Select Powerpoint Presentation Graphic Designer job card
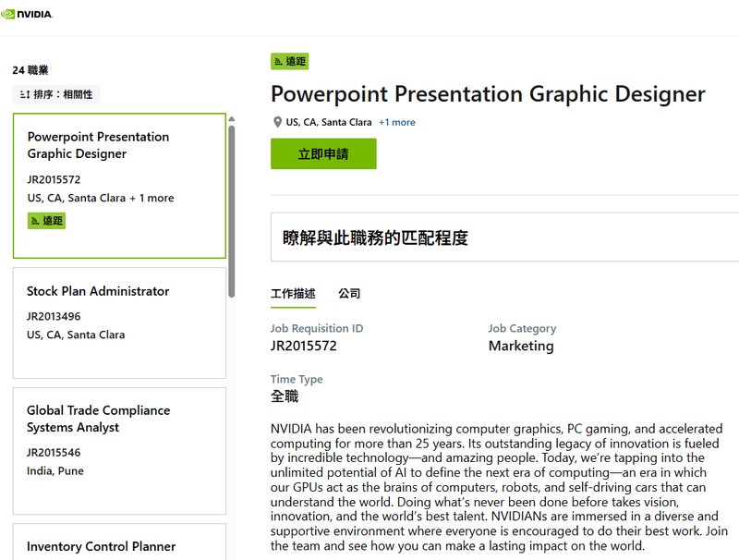Viewport: 739px width, 560px height. 119,186
